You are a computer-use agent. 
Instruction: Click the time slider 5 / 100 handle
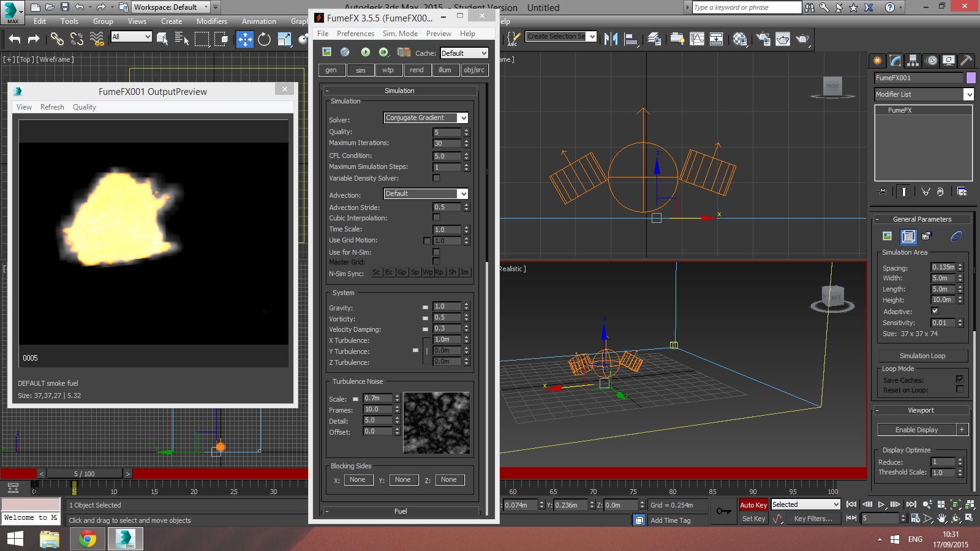pos(85,473)
